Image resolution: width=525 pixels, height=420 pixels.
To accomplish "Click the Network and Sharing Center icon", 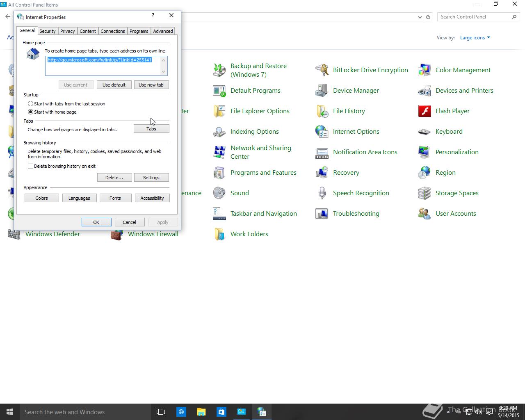I will point(219,152).
